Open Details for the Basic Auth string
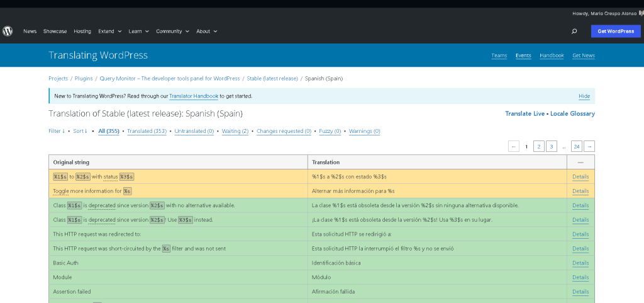The image size is (644, 303). [580, 263]
